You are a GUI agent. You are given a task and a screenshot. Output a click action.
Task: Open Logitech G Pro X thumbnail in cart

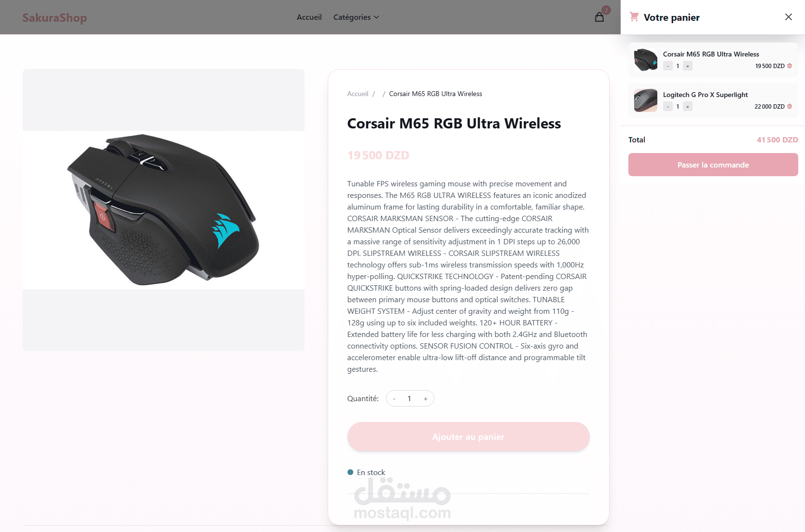coord(646,100)
